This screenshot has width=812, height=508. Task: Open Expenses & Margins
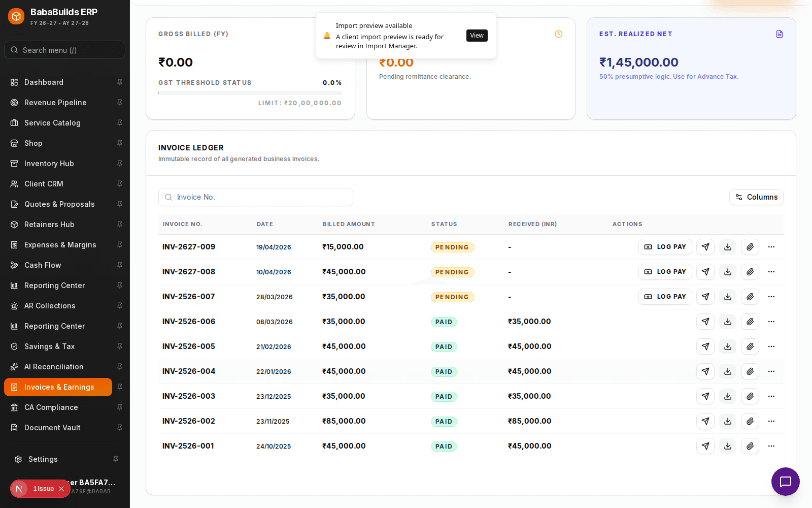[58, 245]
